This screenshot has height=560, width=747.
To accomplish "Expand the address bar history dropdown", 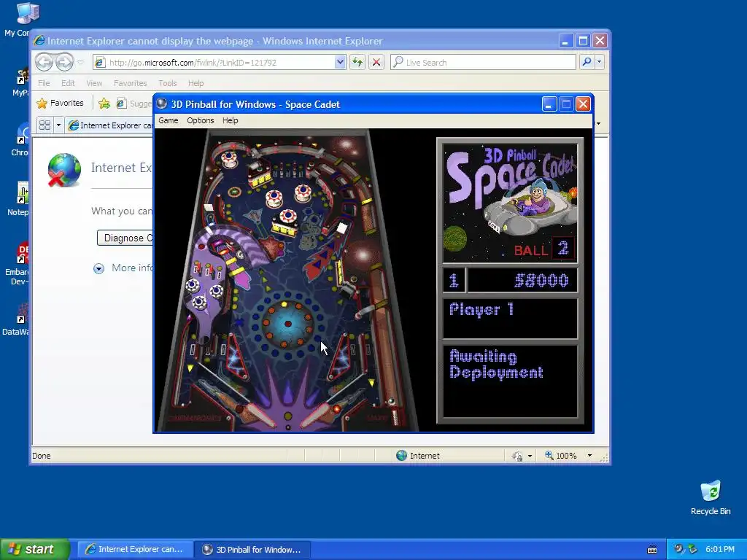I will click(x=340, y=62).
